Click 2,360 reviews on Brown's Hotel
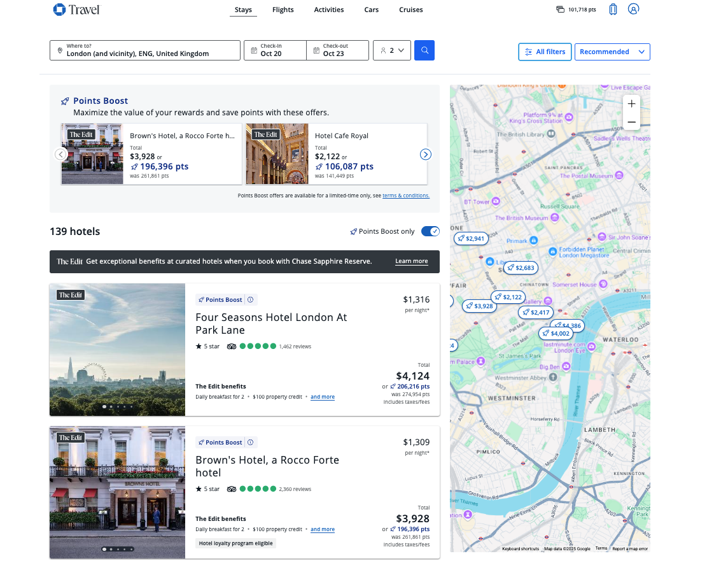The width and height of the screenshot is (728, 563). coord(295,489)
